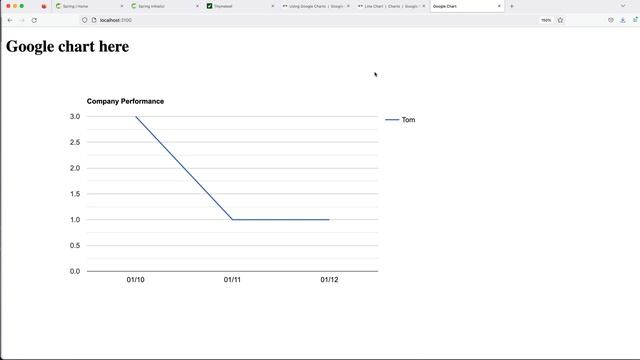Click the 0.0 y-axis label
640x360 pixels.
coord(75,271)
